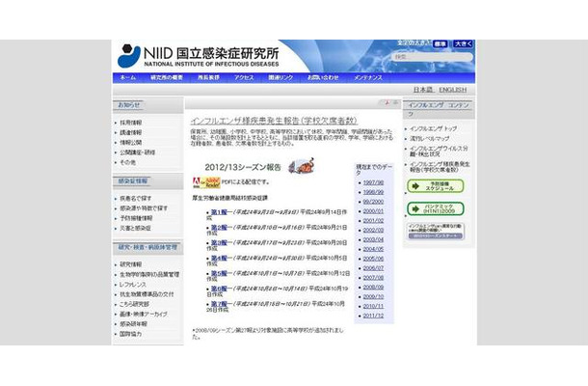
Task: Open the 第1報 report PDF link
Action: 219,212
